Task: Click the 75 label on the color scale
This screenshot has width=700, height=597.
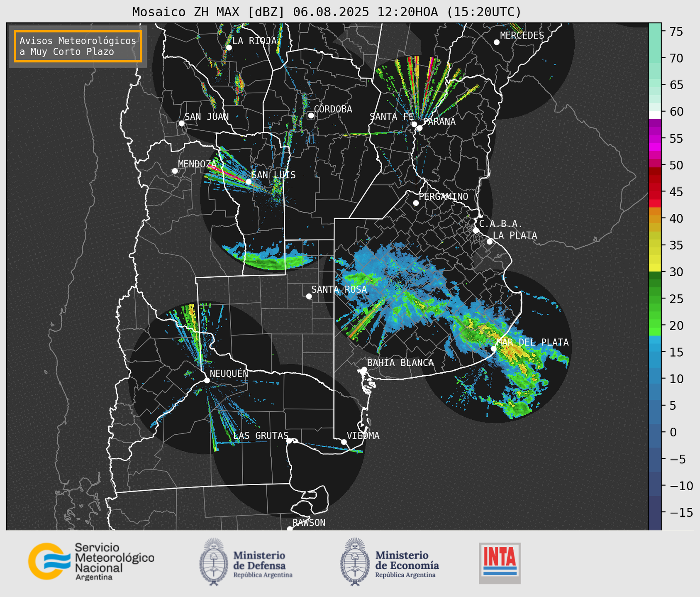Action: pyautogui.click(x=676, y=32)
